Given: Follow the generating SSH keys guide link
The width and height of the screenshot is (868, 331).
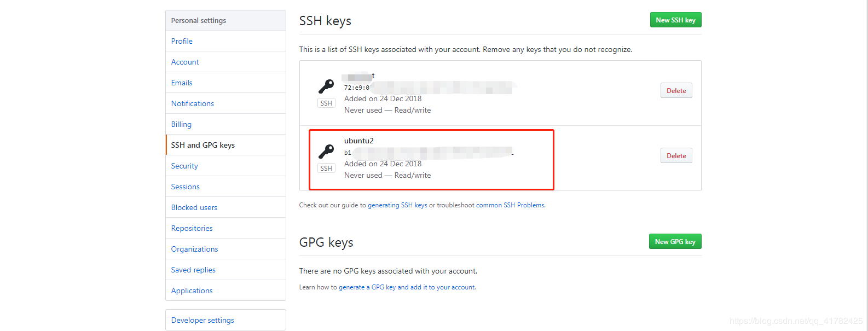Looking at the screenshot, I should pyautogui.click(x=397, y=205).
